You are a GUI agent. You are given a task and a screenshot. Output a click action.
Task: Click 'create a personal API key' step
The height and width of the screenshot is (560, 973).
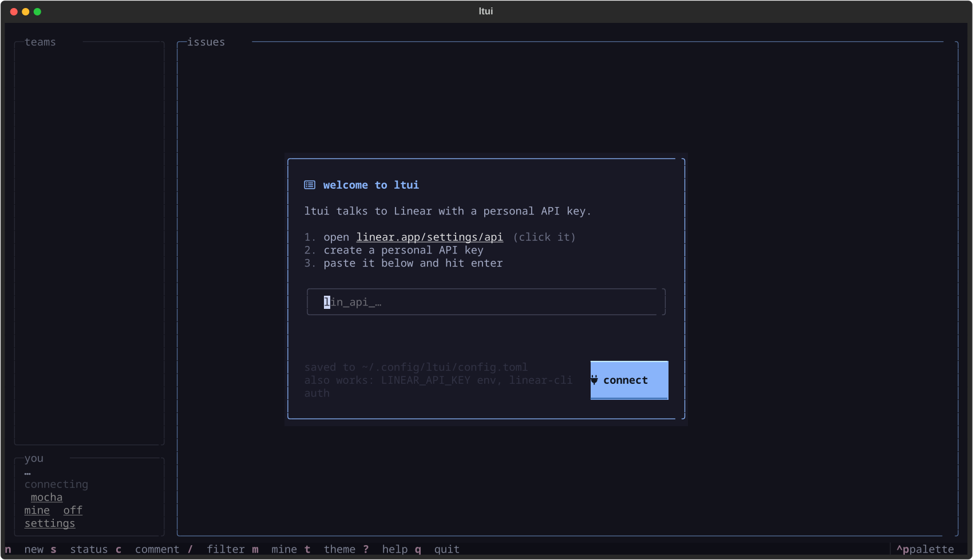tap(404, 250)
